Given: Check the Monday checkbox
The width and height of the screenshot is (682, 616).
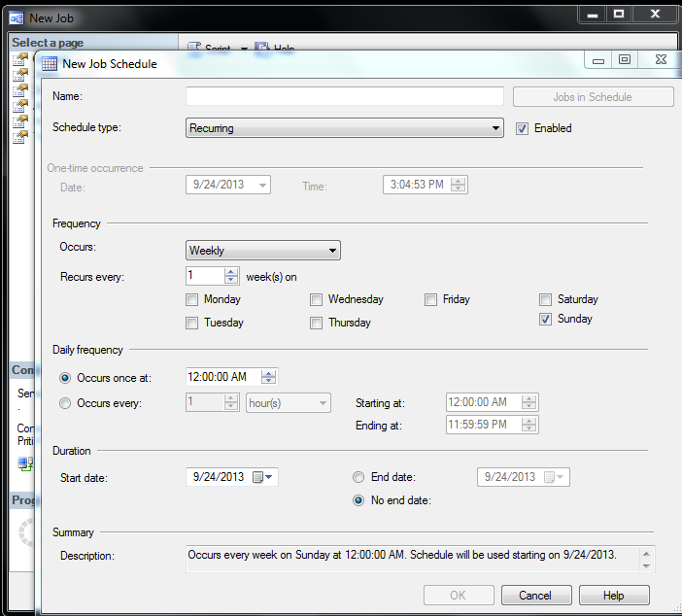Looking at the screenshot, I should pos(192,300).
